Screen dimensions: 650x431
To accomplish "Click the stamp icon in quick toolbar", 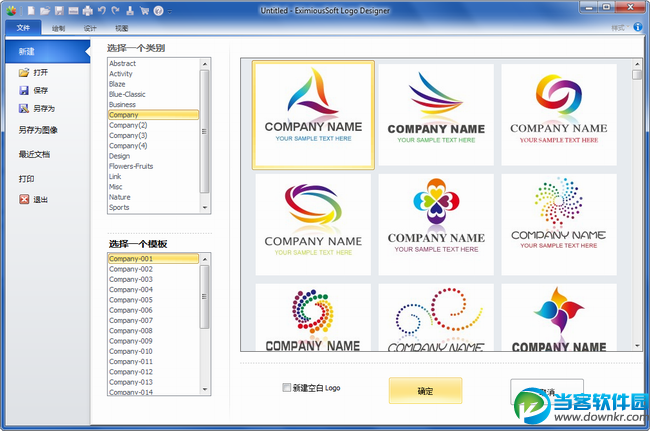I will pos(130,11).
